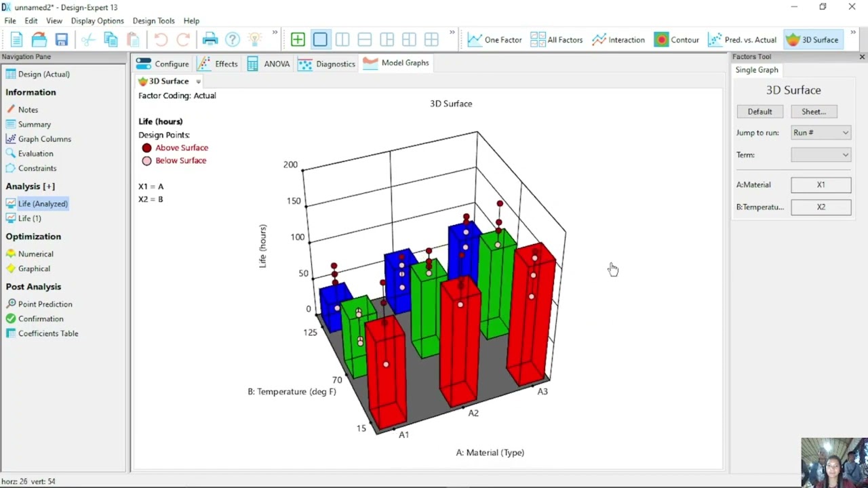Open Design (Actual) in navigation pane
Screen dimensions: 868x488
pyautogui.click(x=38, y=74)
